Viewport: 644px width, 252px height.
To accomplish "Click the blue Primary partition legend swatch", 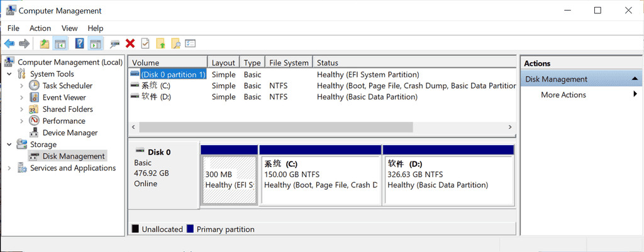I will 190,229.
